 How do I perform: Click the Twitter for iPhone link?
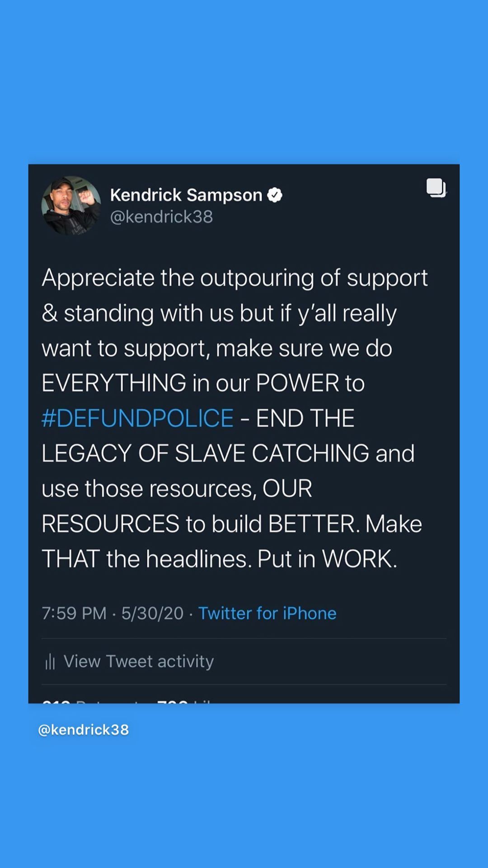pyautogui.click(x=267, y=613)
